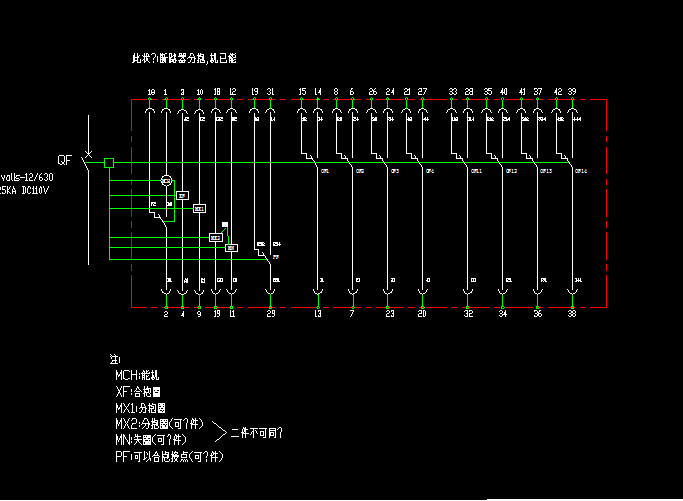Screen dimensions: 683x501
Task: Click bottom terminal number 29
Action: coord(271,314)
